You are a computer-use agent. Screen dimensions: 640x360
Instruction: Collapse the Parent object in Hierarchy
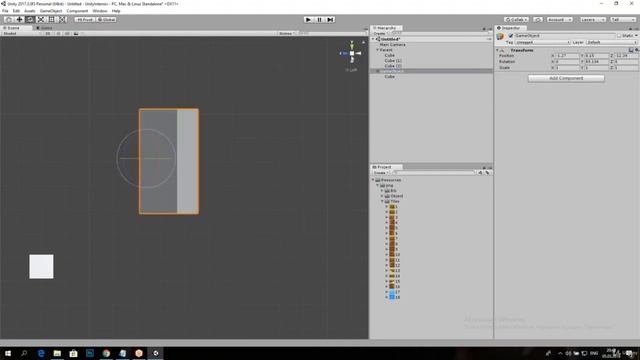[x=378, y=50]
